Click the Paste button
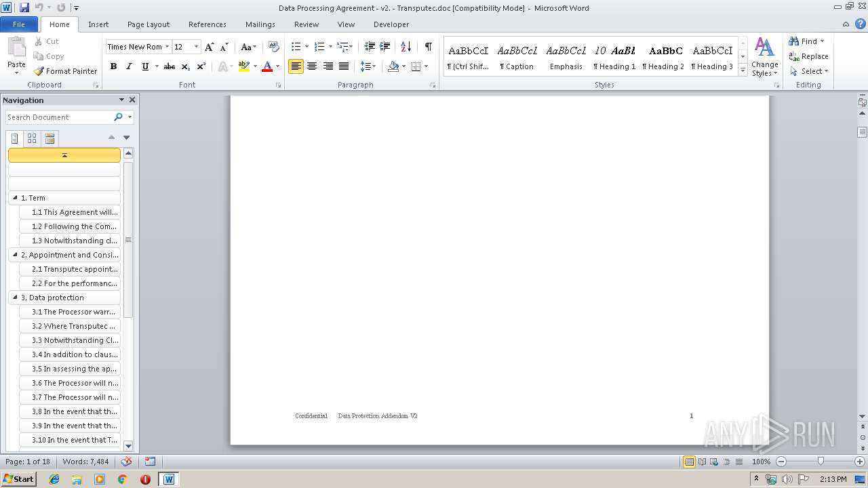Screen dimensions: 868x488 (x=16, y=54)
